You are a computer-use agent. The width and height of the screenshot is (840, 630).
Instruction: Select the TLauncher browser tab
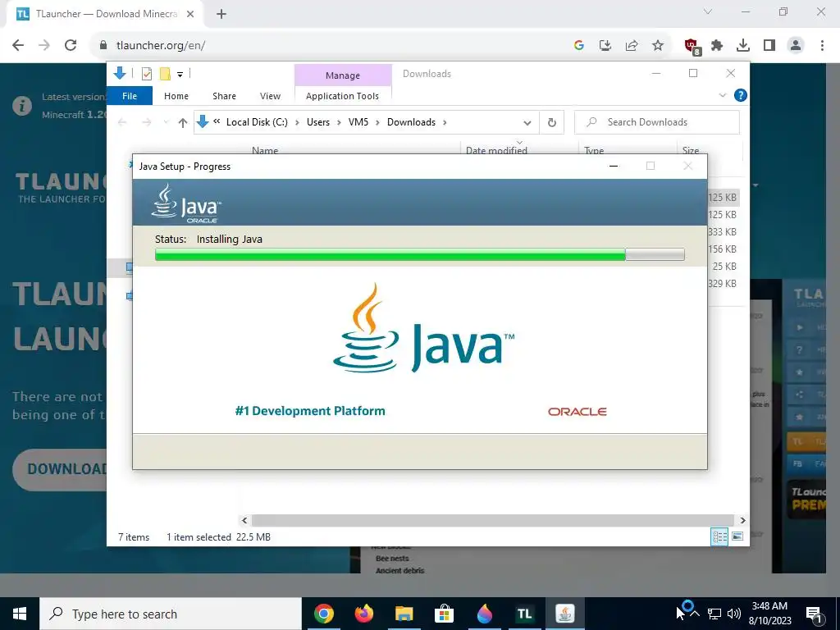(x=105, y=15)
